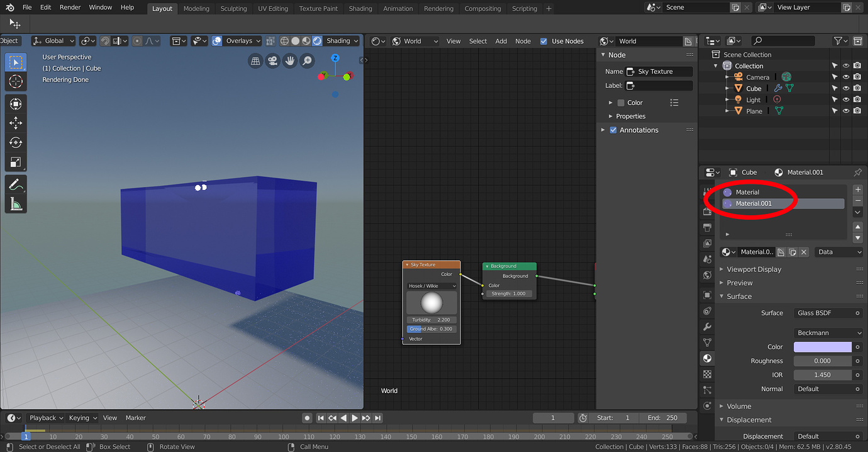Toggle orthographic grid view icon

pos(255,61)
